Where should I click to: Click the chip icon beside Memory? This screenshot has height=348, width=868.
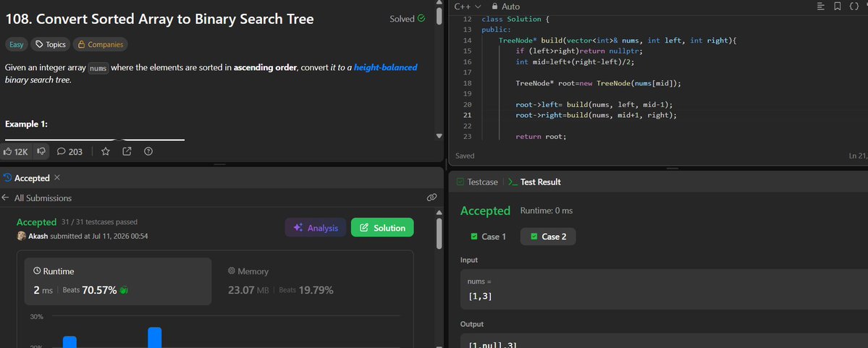pos(232,271)
